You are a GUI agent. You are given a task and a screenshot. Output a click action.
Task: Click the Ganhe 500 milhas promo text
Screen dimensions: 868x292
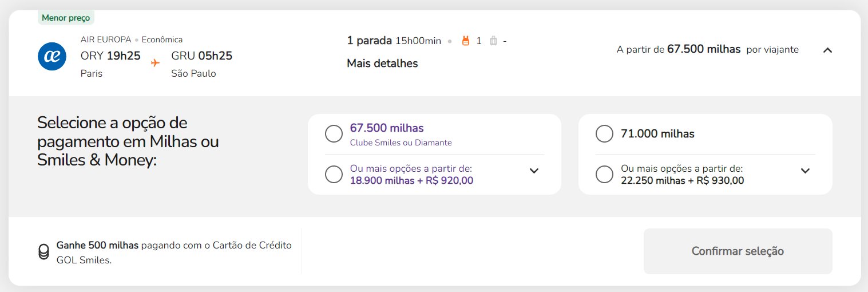(x=97, y=246)
